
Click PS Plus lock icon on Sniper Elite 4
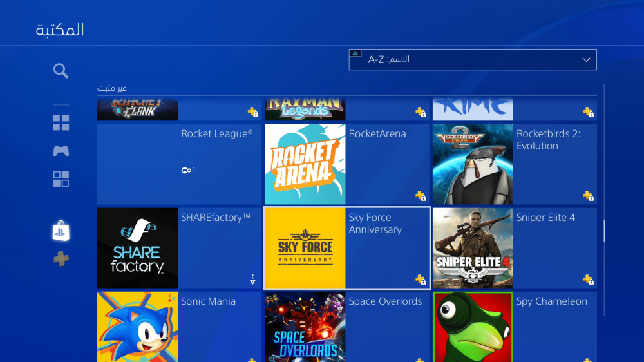[588, 280]
